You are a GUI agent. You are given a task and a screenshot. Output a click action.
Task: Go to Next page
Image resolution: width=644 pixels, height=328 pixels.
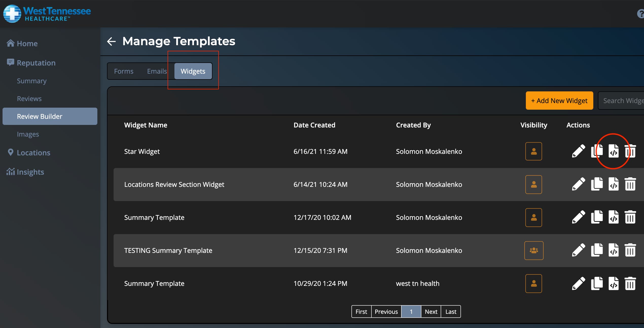(x=431, y=311)
